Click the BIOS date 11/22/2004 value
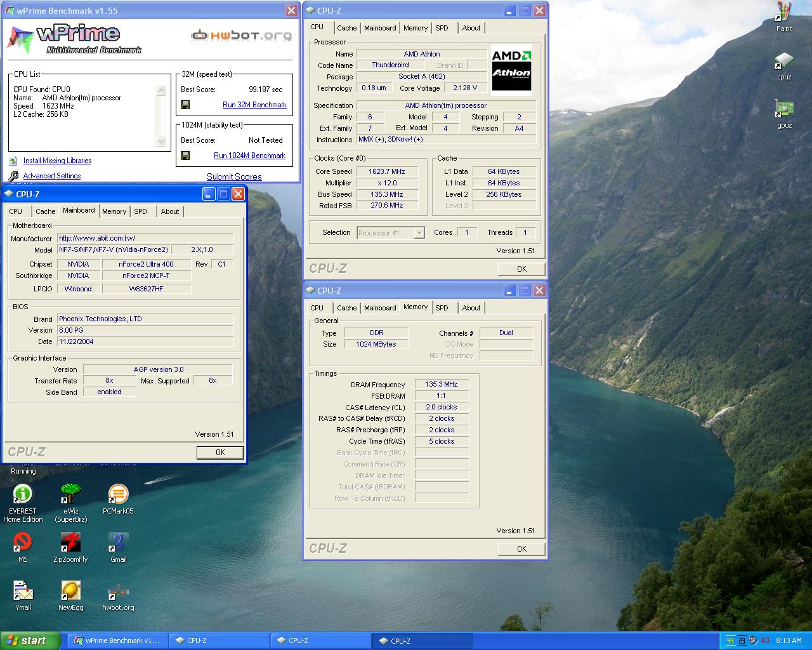The width and height of the screenshot is (812, 650). click(145, 342)
